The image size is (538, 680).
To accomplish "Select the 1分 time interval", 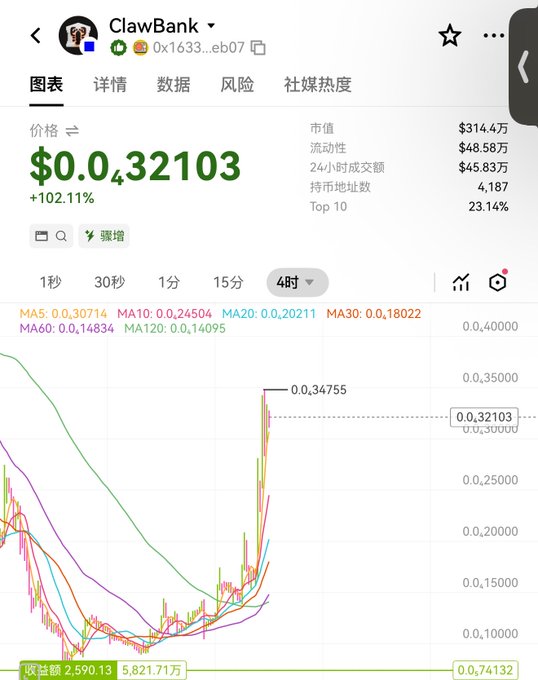I will (x=169, y=282).
